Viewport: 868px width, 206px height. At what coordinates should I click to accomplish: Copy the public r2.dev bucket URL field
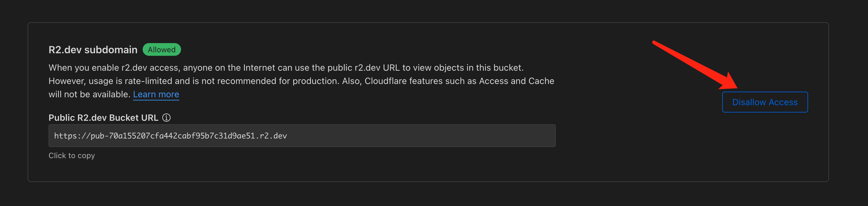point(302,136)
